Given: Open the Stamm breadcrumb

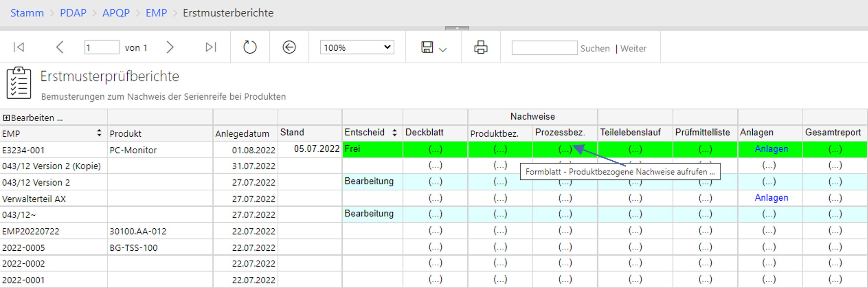Looking at the screenshot, I should [27, 13].
